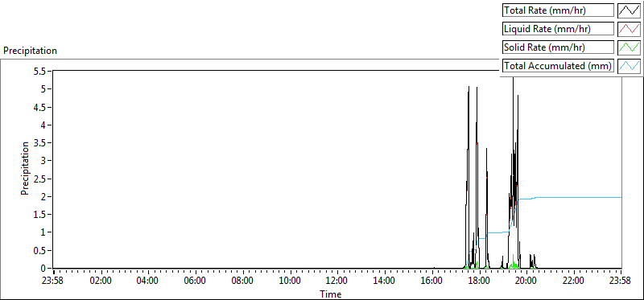Click the Solid Rate green line-style icon
The width and height of the screenshot is (644, 300).
[630, 47]
